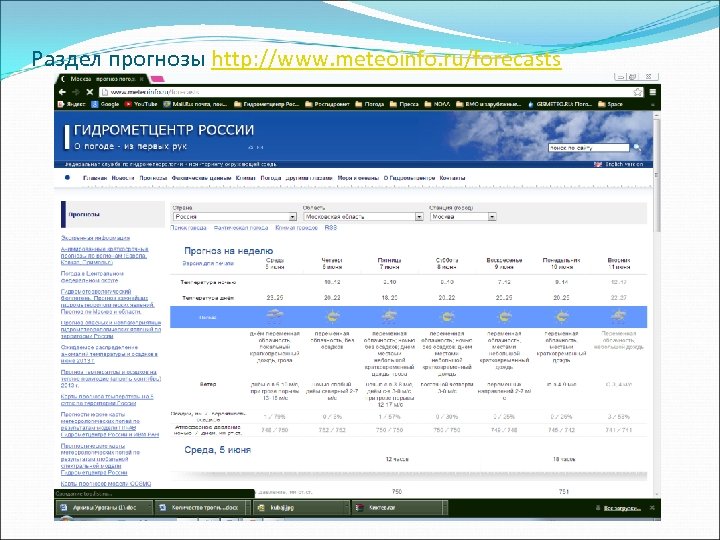This screenshot has width=720, height=540.
Task: Bookmark the page with the star icon
Action: pos(638,92)
